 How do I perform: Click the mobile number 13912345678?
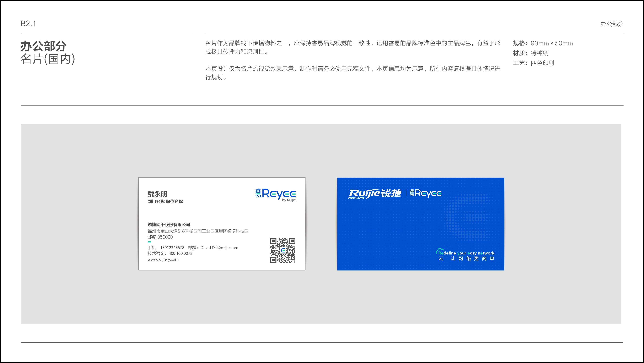172,248
